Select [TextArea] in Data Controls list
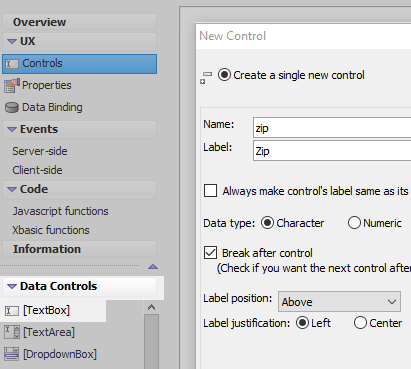 click(x=49, y=332)
